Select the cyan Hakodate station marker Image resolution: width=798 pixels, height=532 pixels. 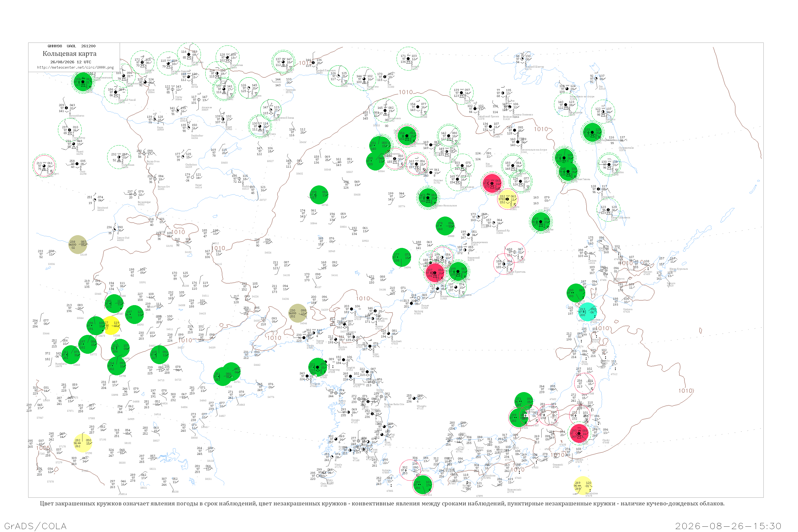click(587, 311)
